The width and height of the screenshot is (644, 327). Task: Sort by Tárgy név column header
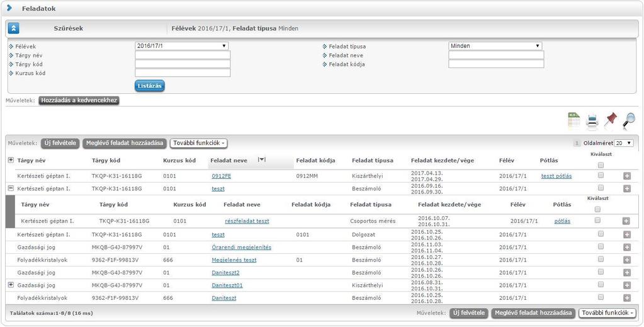pyautogui.click(x=31, y=161)
